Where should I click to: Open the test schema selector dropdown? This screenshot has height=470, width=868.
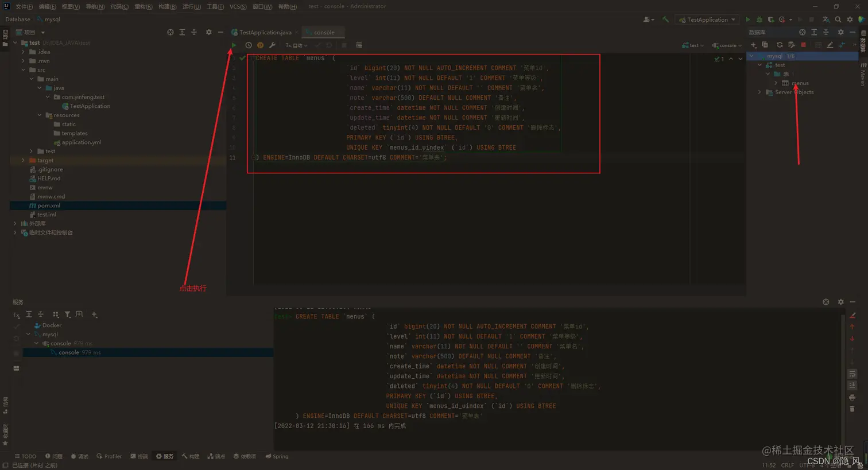tap(692, 45)
